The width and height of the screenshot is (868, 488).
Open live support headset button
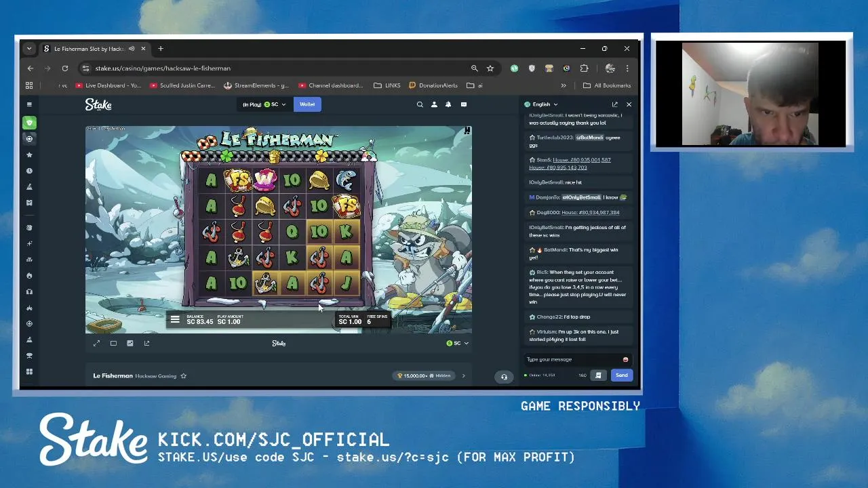tap(504, 377)
